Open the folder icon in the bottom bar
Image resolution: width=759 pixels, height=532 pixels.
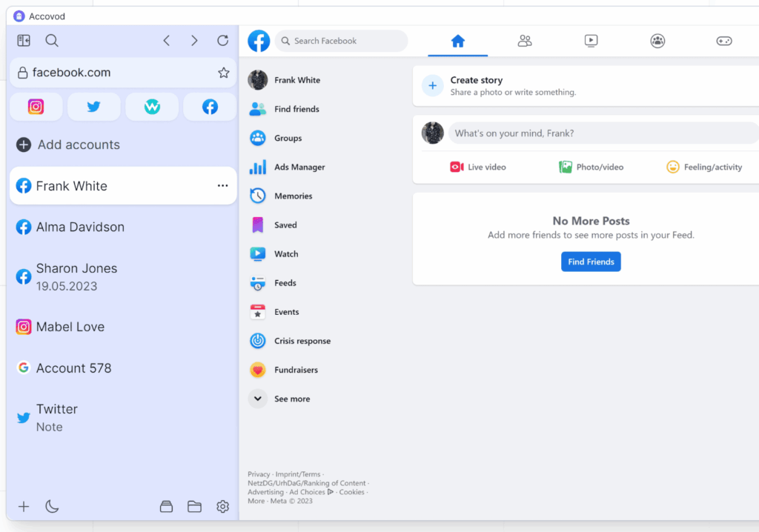pos(195,506)
